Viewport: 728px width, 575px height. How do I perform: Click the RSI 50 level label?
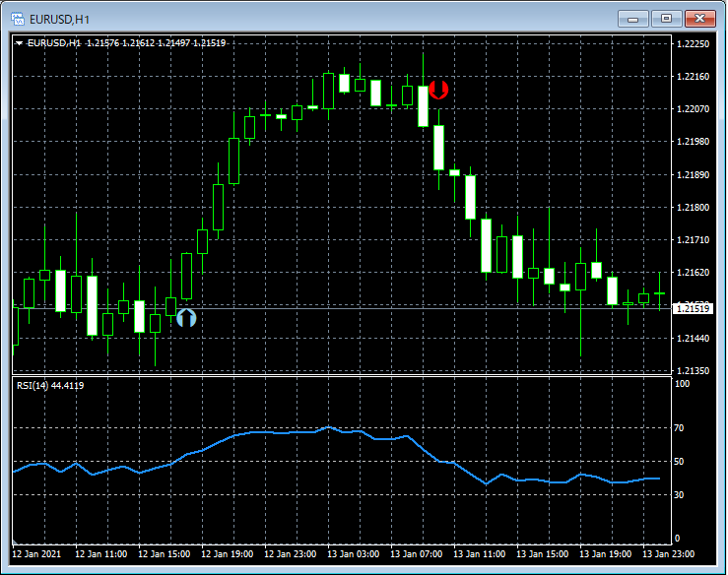tap(679, 462)
